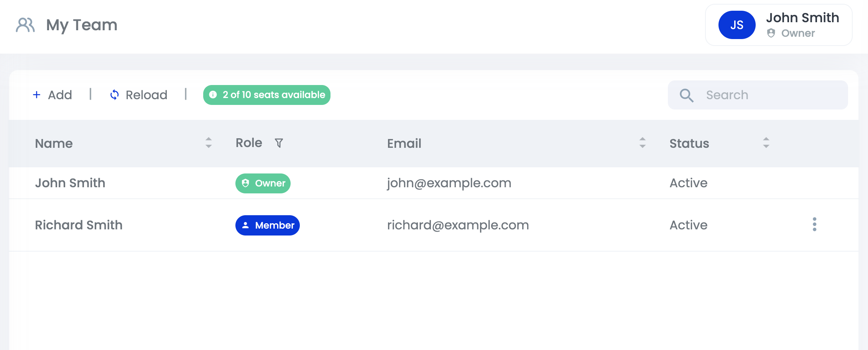Screen dimensions: 868x350
Task: Toggle the Role filter funnel
Action: [279, 143]
